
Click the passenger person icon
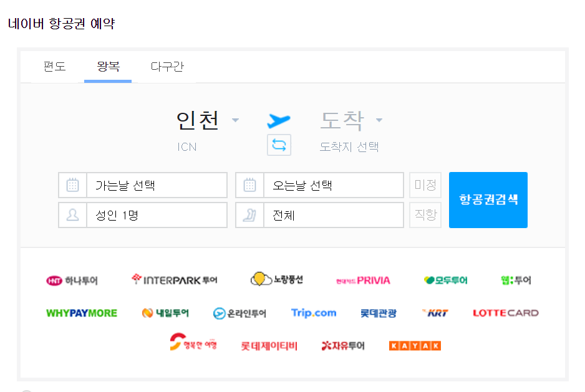tap(72, 215)
